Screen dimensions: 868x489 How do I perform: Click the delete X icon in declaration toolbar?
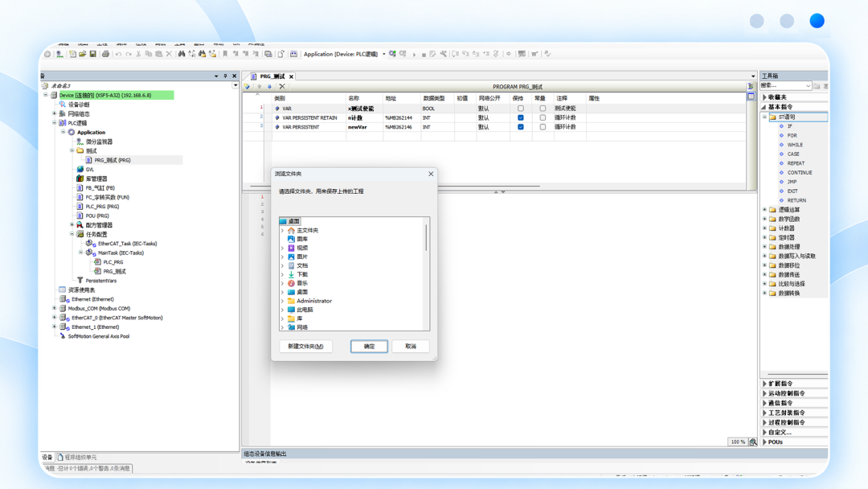tap(282, 86)
